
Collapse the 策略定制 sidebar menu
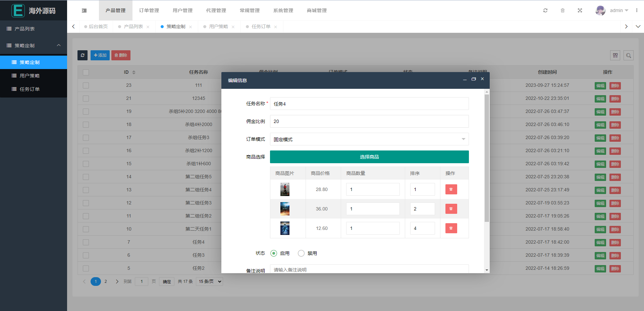click(59, 45)
